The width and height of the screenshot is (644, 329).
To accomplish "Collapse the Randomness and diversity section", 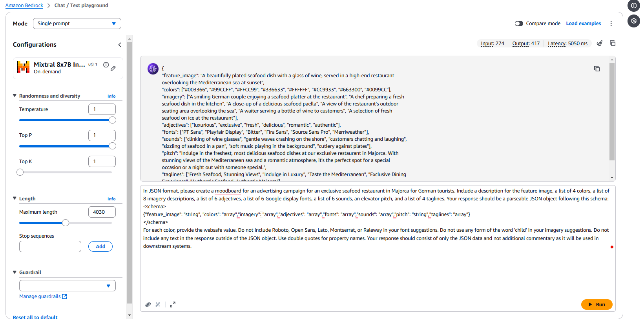I will point(15,96).
